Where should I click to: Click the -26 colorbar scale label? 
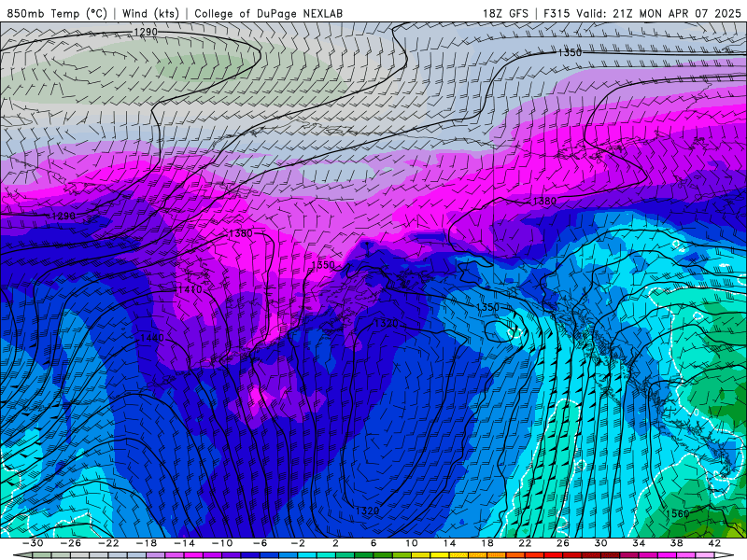71,543
